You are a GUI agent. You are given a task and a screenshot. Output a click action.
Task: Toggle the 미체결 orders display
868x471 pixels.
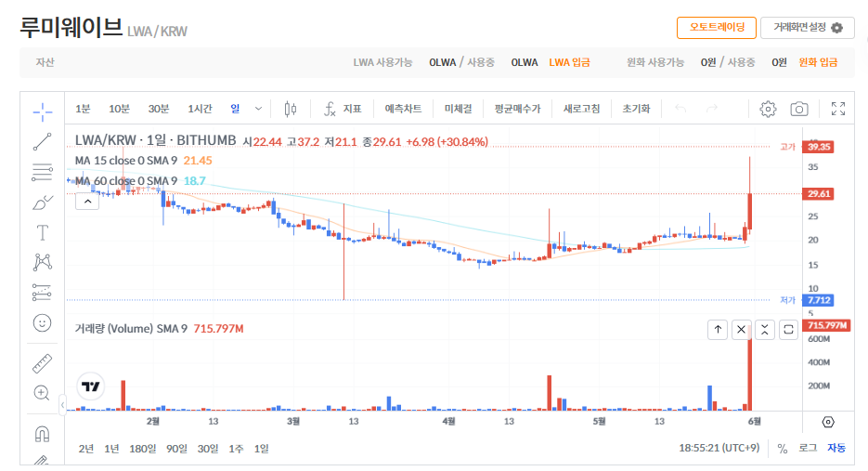[459, 109]
